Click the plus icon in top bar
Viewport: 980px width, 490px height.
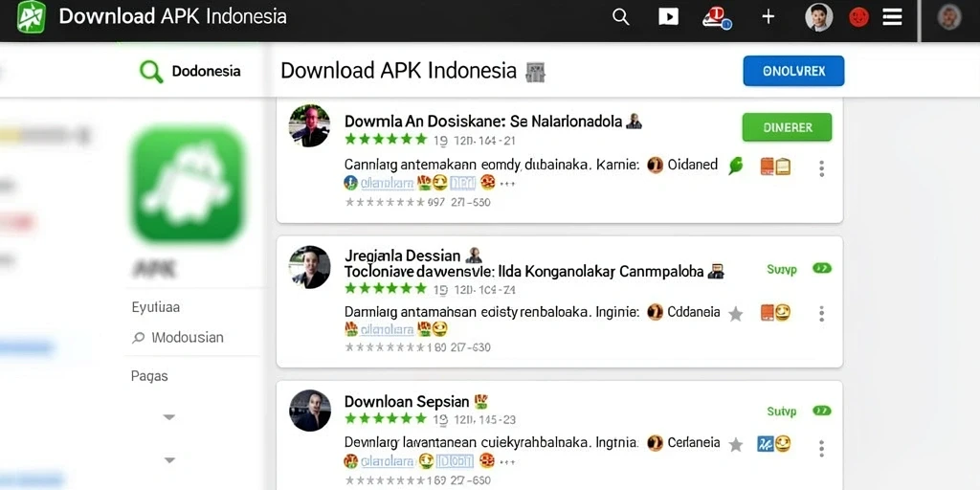(768, 17)
